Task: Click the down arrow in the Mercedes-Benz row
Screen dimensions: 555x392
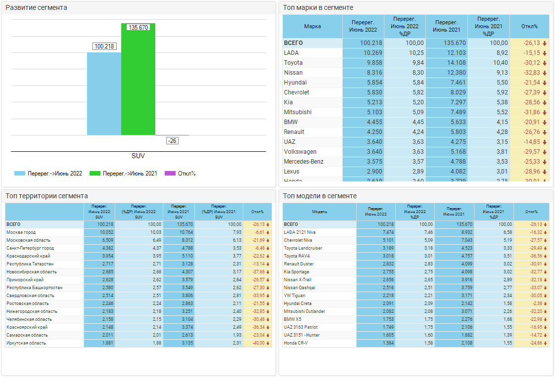Action: point(545,162)
